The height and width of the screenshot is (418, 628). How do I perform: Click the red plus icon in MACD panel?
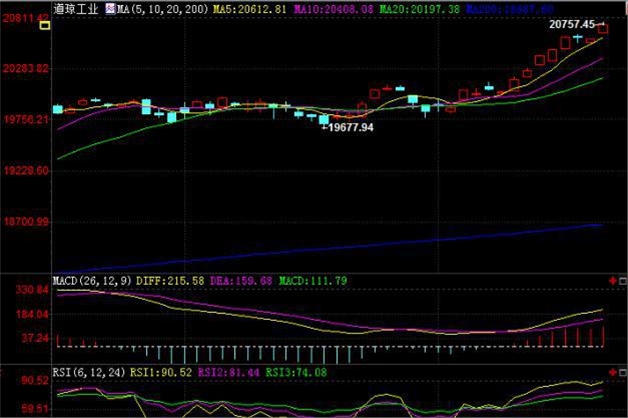[613, 281]
